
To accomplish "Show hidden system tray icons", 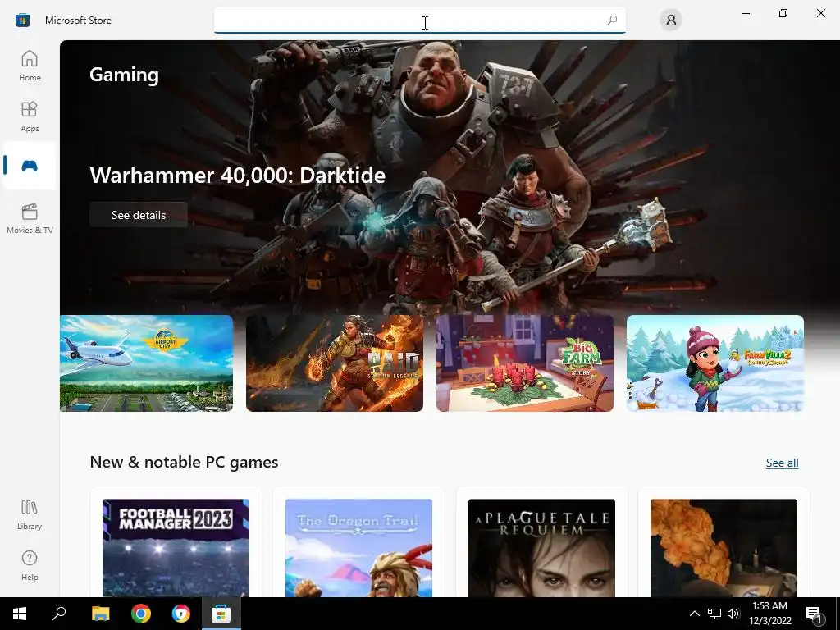I will pos(694,614).
